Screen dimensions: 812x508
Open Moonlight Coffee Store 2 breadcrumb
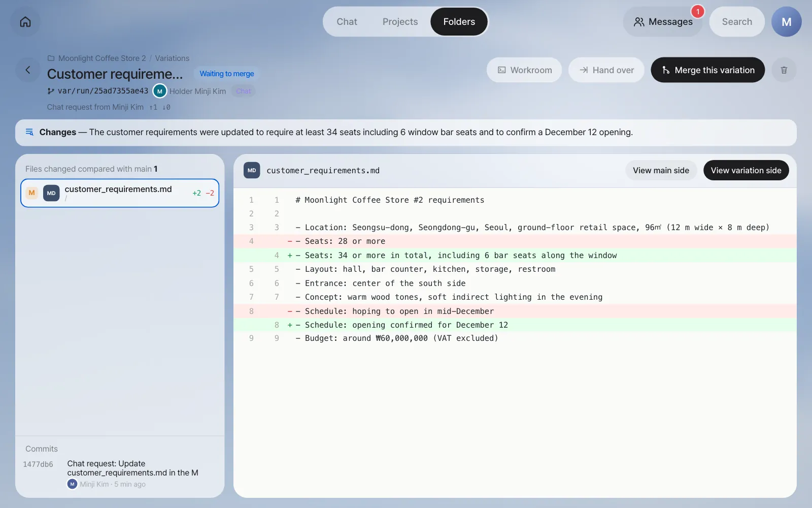point(102,58)
